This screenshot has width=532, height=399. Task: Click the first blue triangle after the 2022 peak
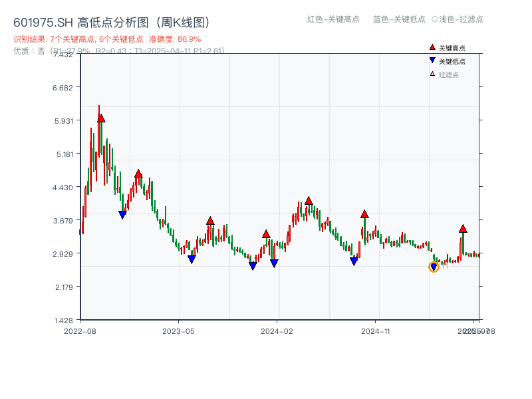pyautogui.click(x=122, y=213)
